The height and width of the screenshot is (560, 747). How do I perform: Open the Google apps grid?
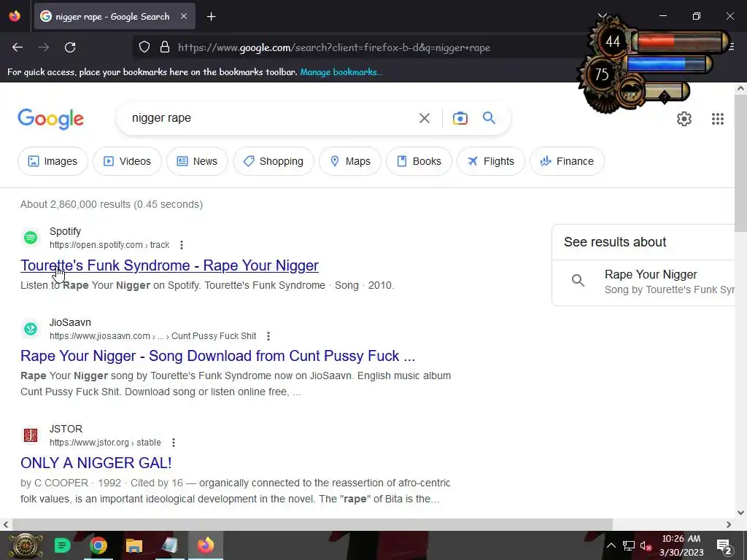click(718, 119)
